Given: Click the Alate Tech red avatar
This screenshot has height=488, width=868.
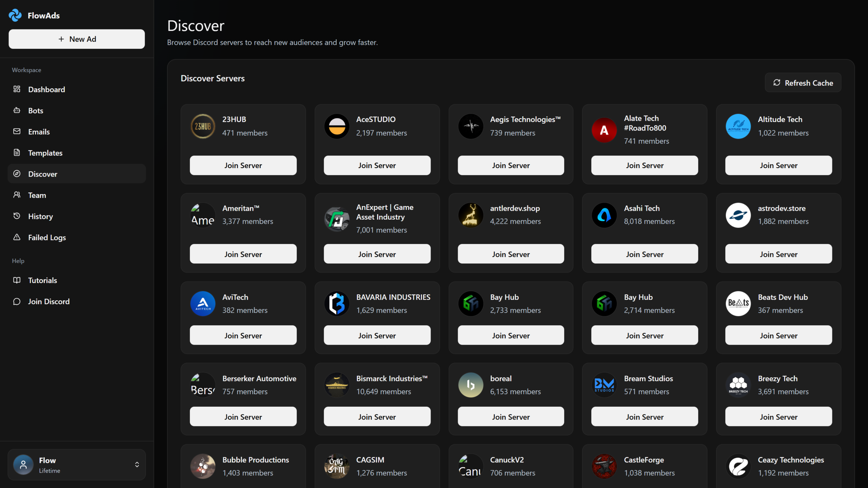Looking at the screenshot, I should [604, 130].
